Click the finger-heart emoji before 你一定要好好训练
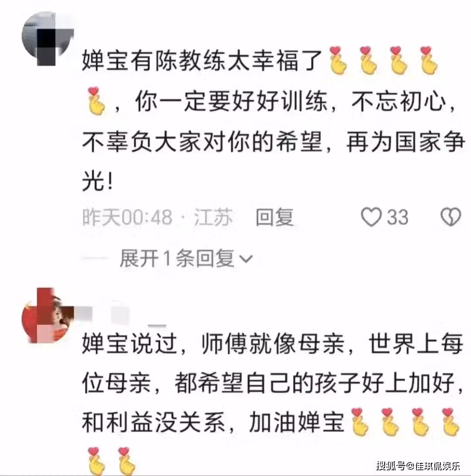471x476 pixels. click(96, 101)
